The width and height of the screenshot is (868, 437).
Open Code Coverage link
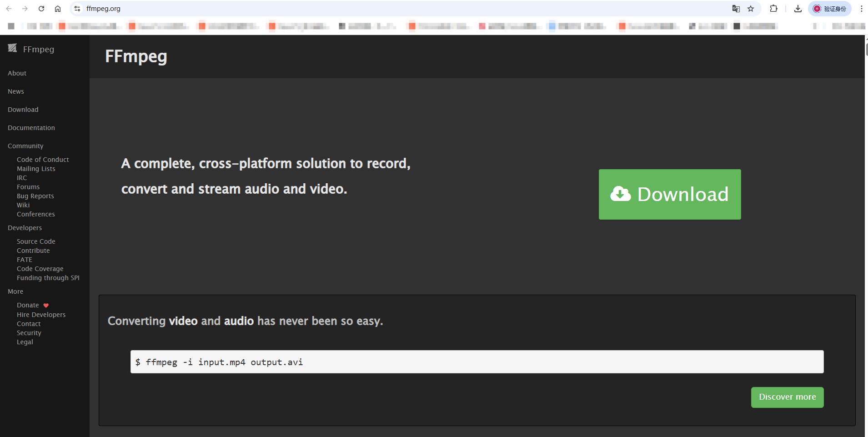40,269
